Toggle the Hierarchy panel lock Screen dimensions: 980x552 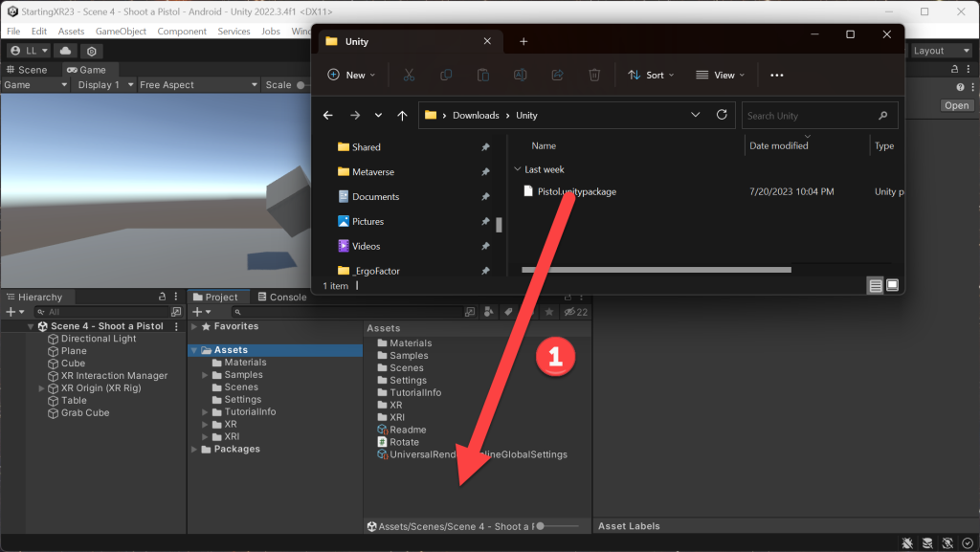pos(162,297)
